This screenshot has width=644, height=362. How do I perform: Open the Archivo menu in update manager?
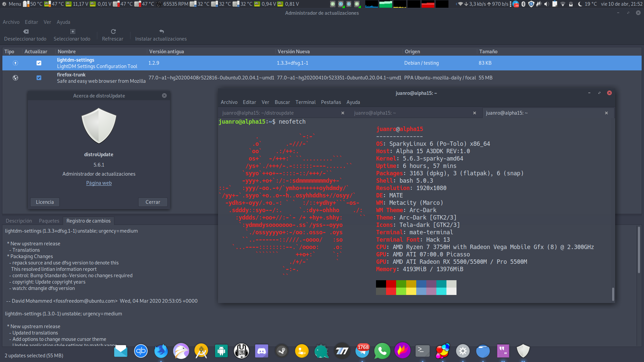(x=11, y=22)
